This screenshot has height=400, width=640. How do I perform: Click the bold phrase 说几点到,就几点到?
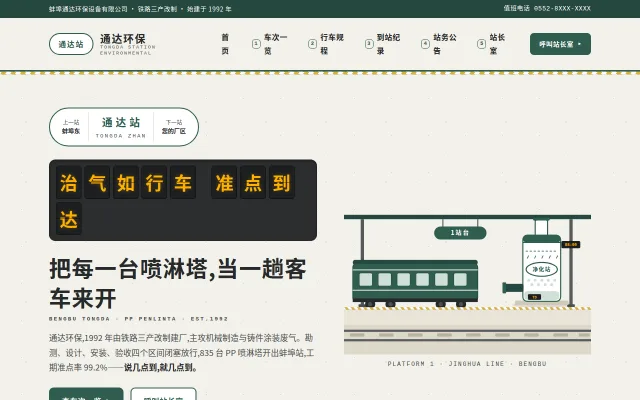point(161,367)
